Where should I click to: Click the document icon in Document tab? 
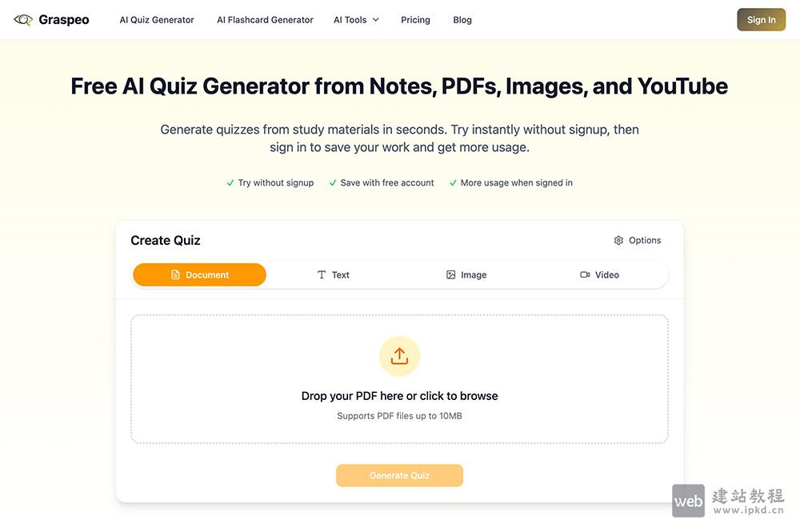point(176,275)
